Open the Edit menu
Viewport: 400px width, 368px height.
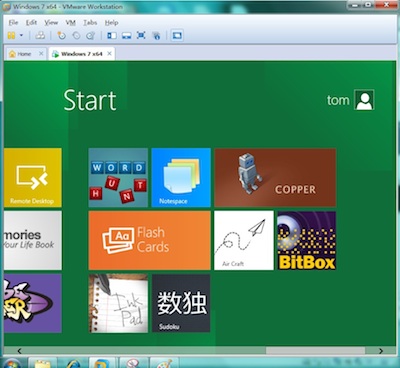31,23
